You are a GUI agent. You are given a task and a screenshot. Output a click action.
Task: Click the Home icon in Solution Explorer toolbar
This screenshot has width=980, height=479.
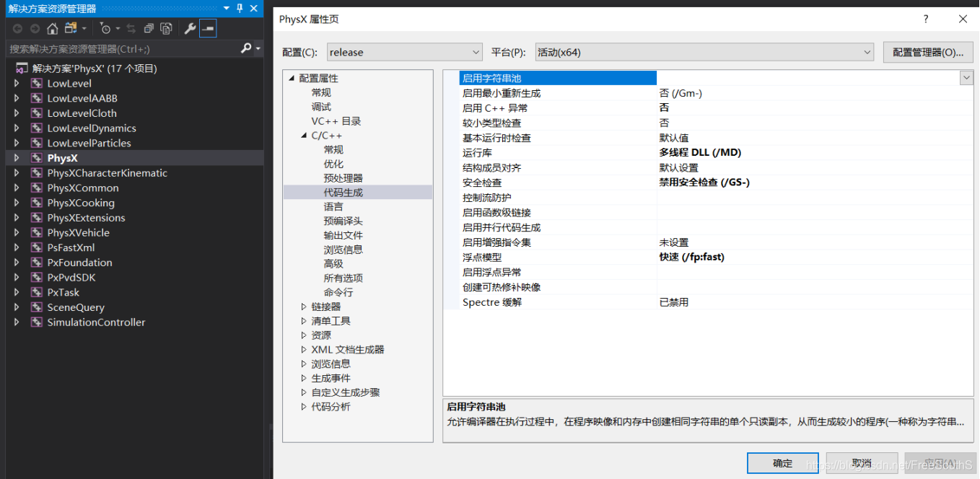(x=52, y=29)
